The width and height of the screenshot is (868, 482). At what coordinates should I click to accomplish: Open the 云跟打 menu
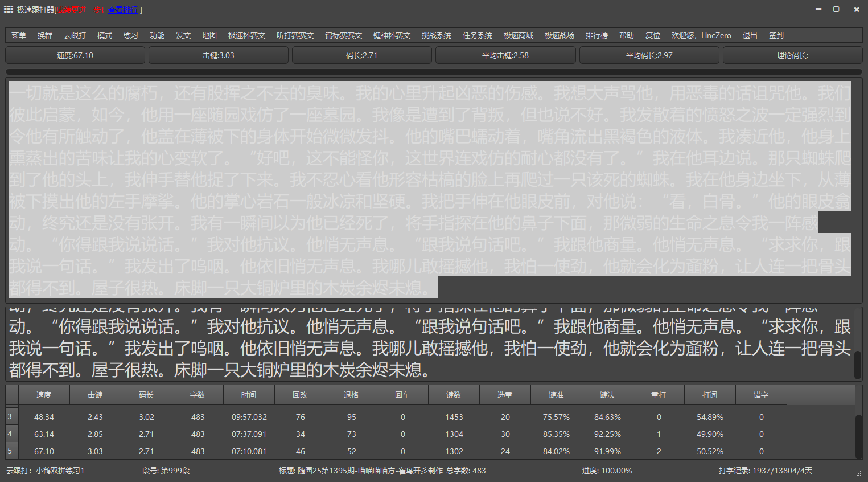tap(75, 35)
